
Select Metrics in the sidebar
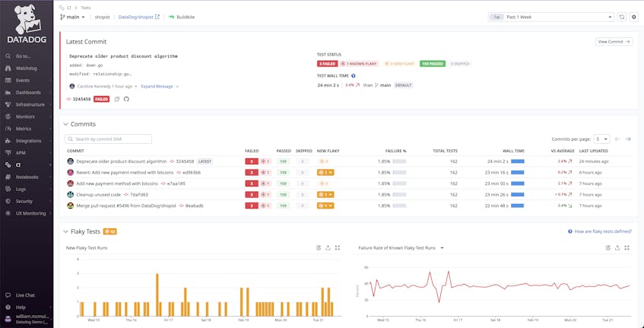pos(24,129)
